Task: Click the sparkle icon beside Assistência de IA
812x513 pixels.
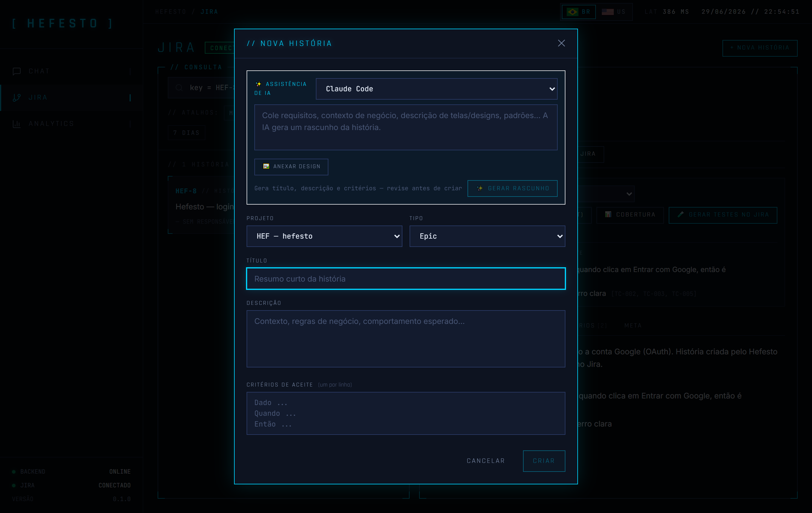Action: click(258, 84)
